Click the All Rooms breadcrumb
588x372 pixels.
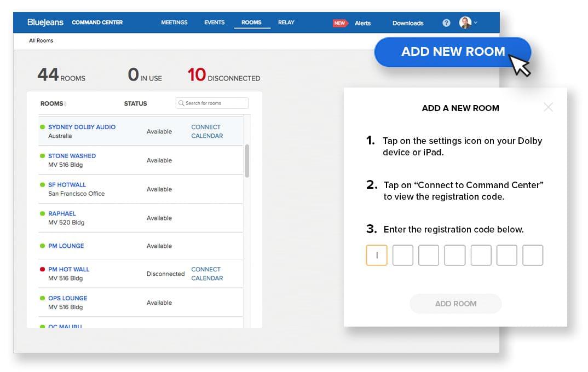[x=41, y=40]
